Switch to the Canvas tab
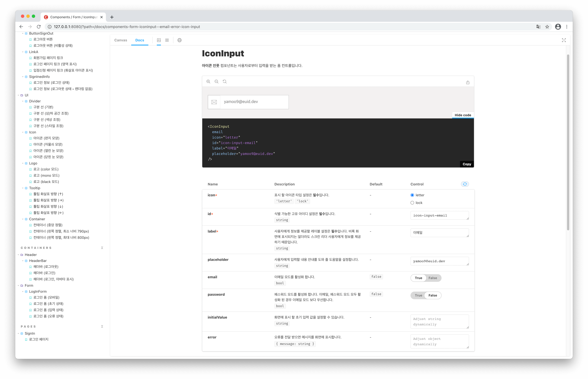The height and width of the screenshot is (379, 588). click(121, 40)
